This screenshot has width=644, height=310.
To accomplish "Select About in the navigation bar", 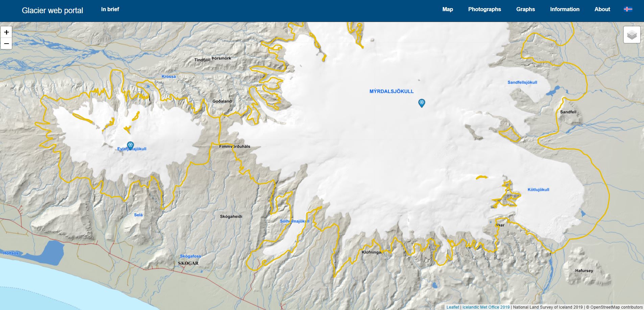I will coord(602,9).
